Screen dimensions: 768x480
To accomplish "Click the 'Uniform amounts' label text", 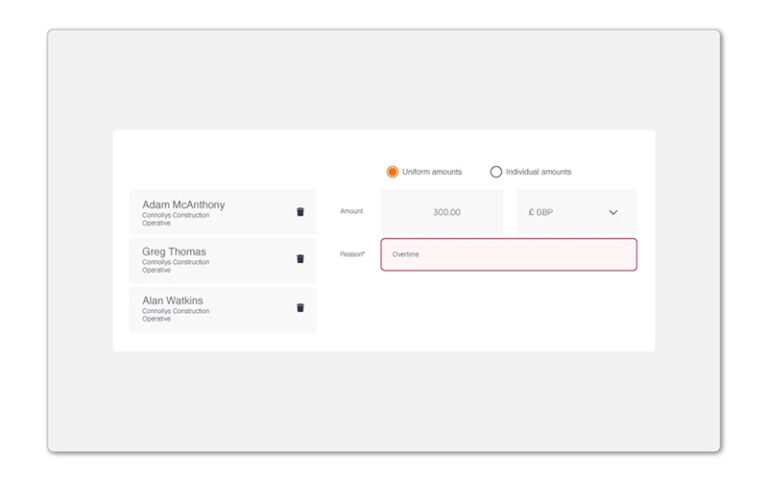I will [x=432, y=172].
